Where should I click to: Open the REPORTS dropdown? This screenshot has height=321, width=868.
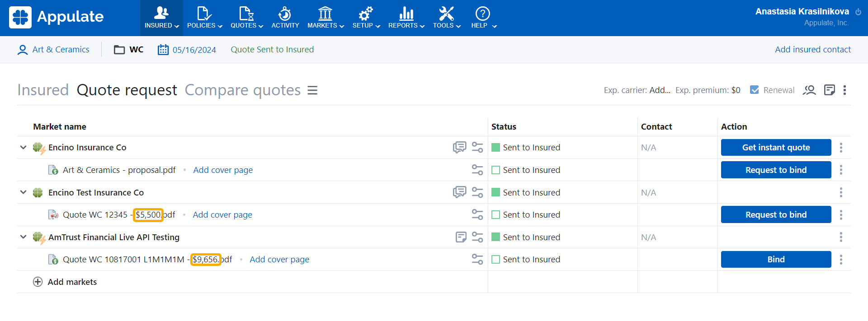click(406, 18)
